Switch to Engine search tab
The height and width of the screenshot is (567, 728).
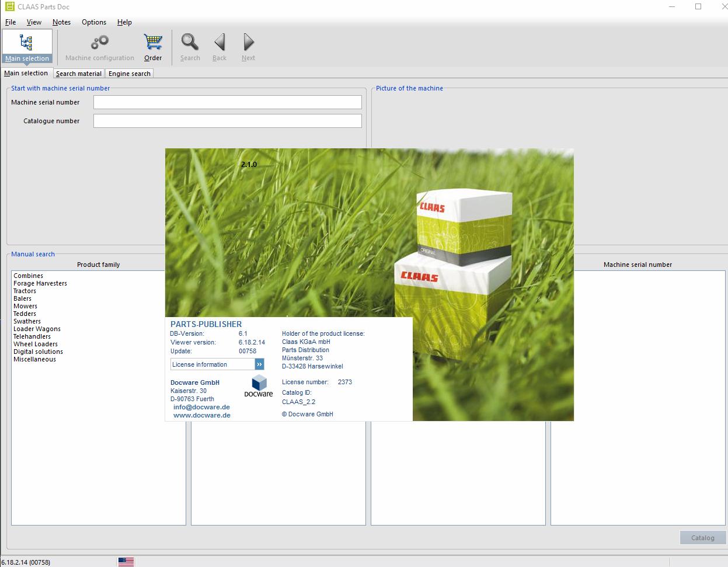tap(130, 74)
